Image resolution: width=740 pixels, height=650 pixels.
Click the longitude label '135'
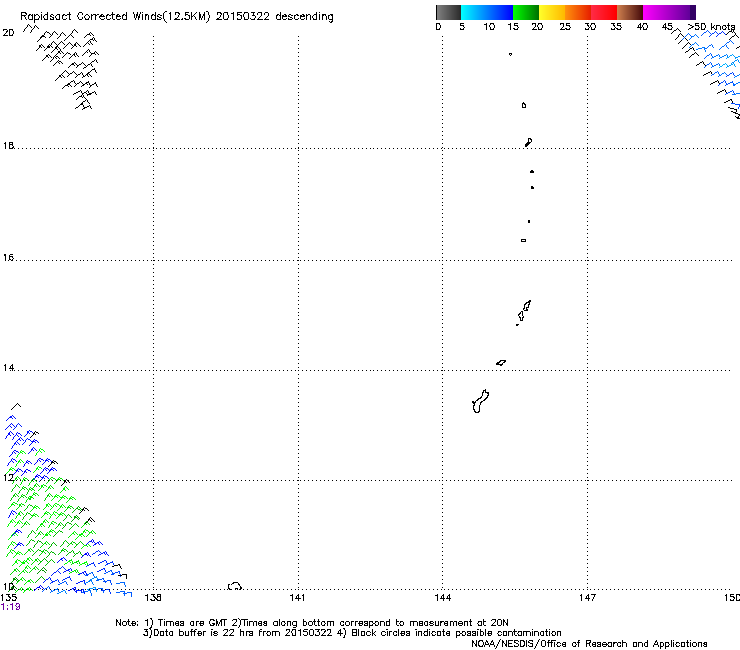9,597
